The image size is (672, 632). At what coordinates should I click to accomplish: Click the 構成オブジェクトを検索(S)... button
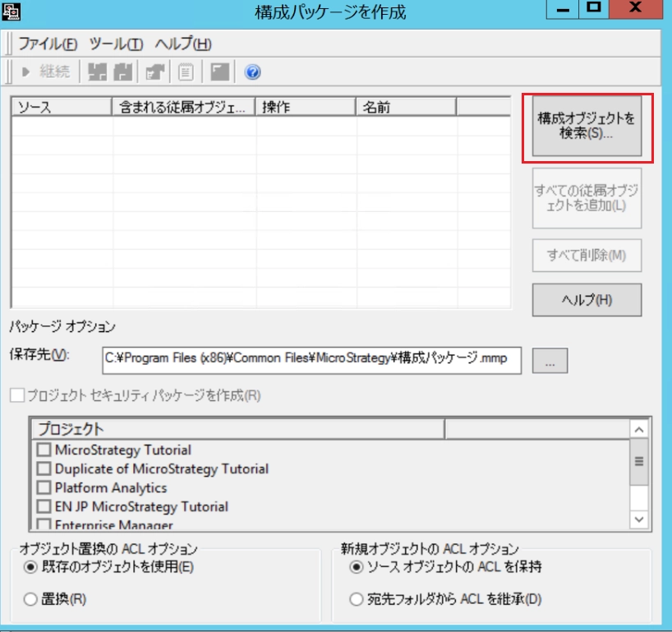point(587,126)
